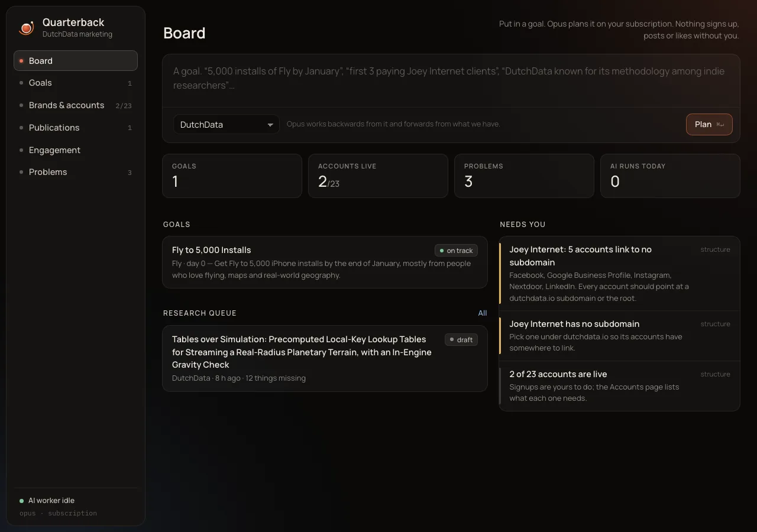Open the Board sidebar item
Screen dimensions: 757x532
(x=76, y=61)
